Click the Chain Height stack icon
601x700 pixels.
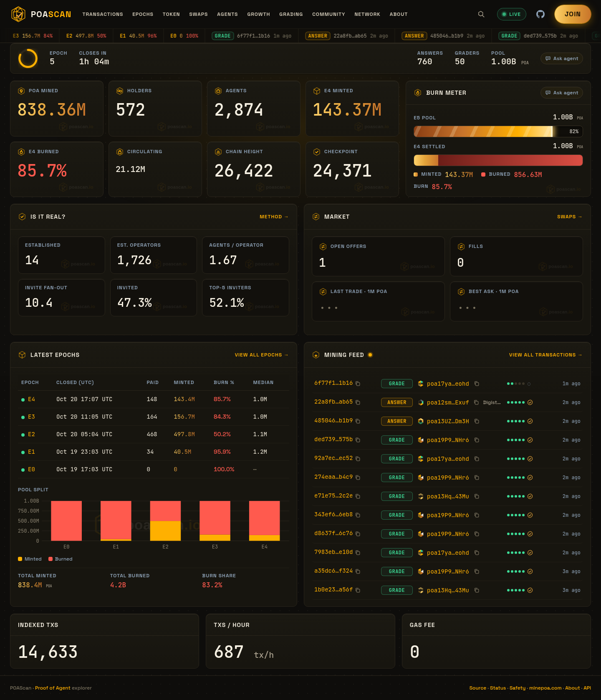click(x=218, y=152)
